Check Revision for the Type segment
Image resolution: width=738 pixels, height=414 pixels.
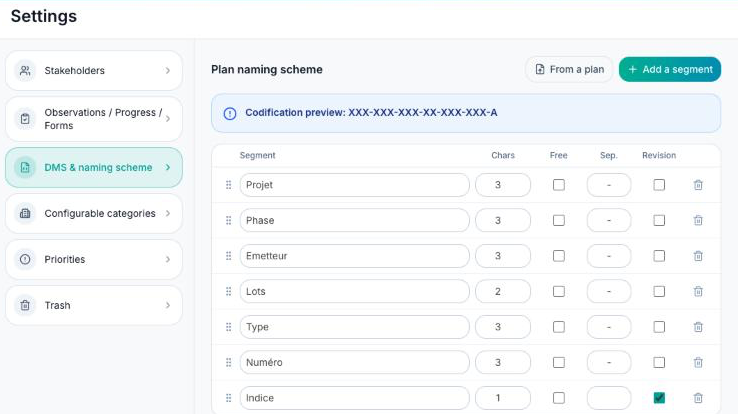(659, 327)
